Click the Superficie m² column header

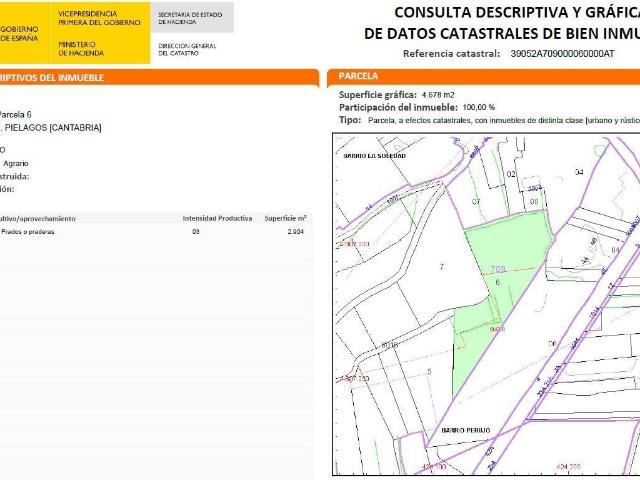click(x=285, y=217)
